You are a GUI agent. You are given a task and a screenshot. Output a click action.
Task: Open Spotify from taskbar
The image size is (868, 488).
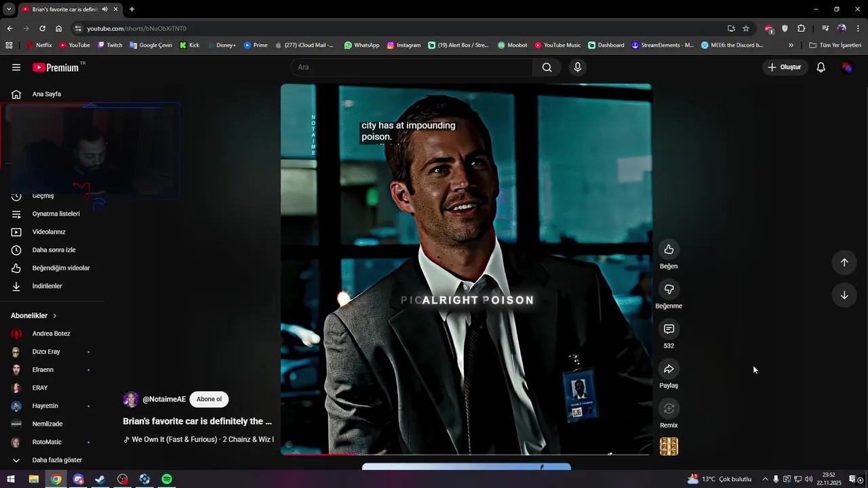(167, 479)
